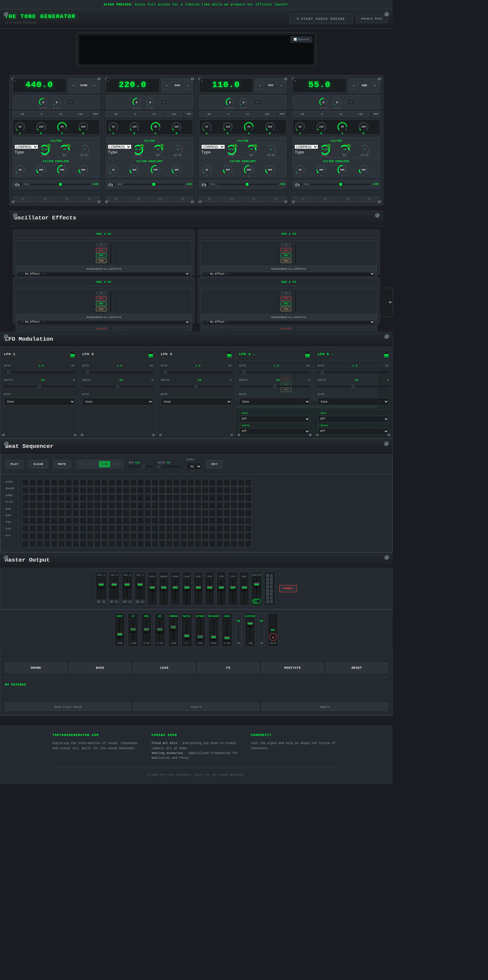Click RAND on OSC 2 FX
This screenshot has height=980, width=488.
pyautogui.click(x=286, y=260)
